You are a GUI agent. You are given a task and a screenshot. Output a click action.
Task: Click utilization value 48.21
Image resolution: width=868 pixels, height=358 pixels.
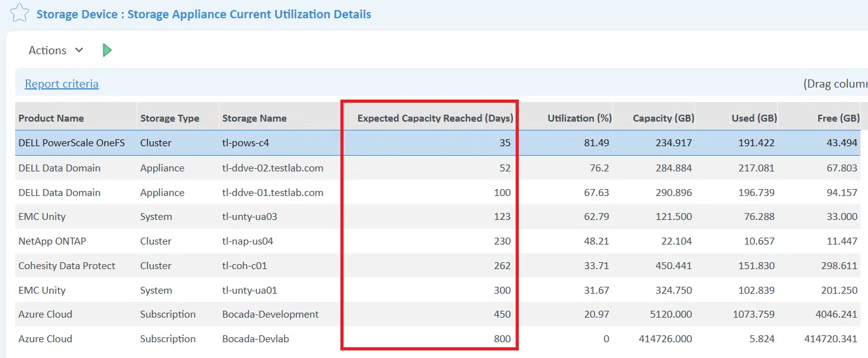pos(596,241)
